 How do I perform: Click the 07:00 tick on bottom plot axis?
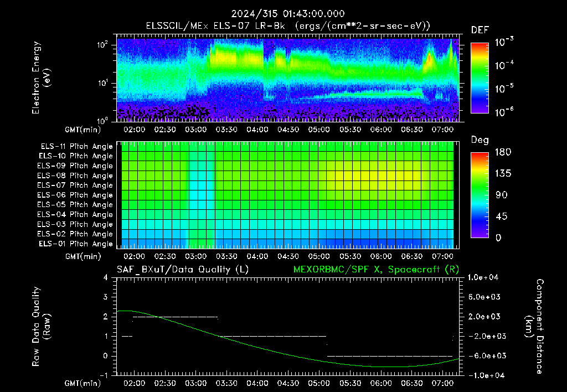coord(442,383)
